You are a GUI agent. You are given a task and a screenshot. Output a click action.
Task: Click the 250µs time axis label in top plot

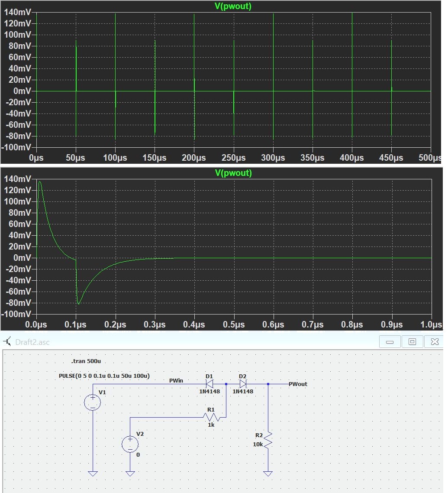point(233,158)
